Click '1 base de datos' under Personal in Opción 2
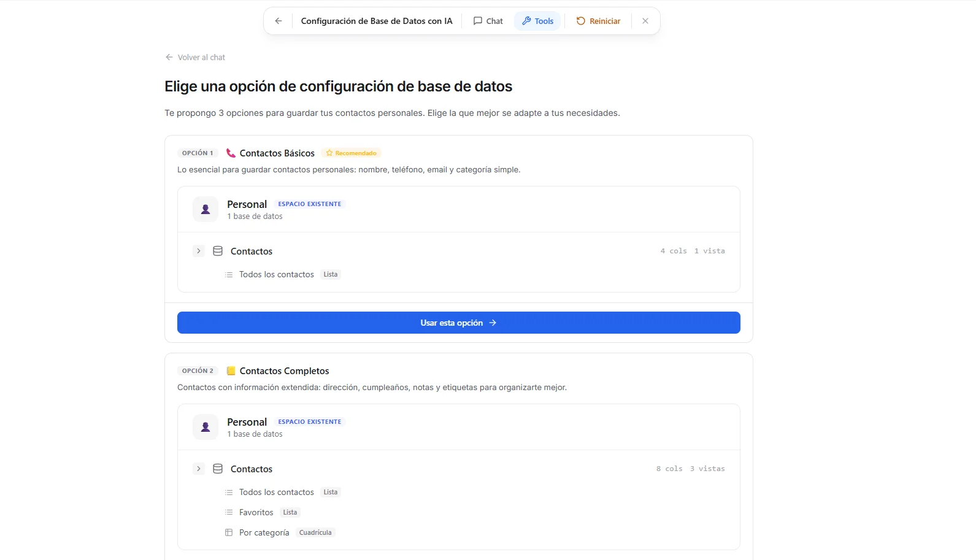This screenshot has height=560, width=976. 255,434
